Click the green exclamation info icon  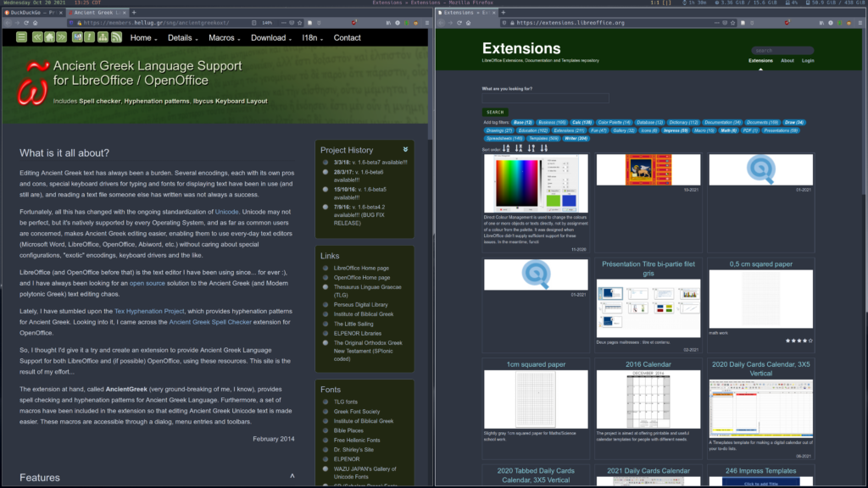(90, 37)
